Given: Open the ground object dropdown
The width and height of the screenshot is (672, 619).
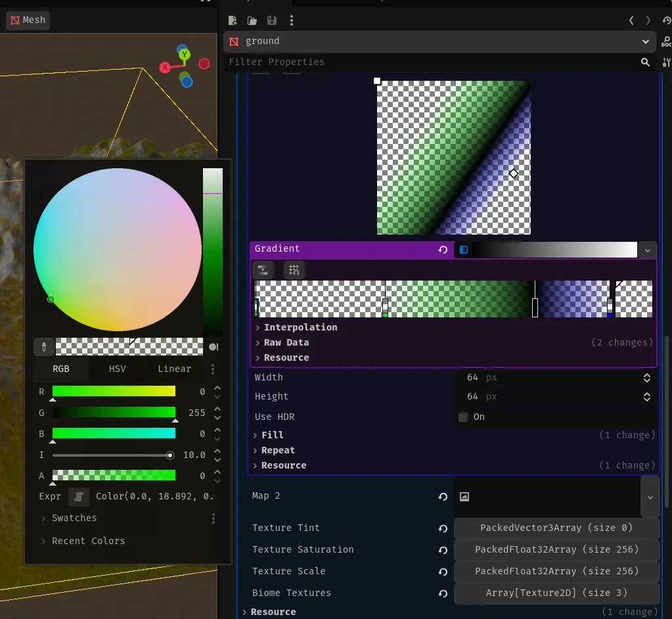Looking at the screenshot, I should 645,41.
